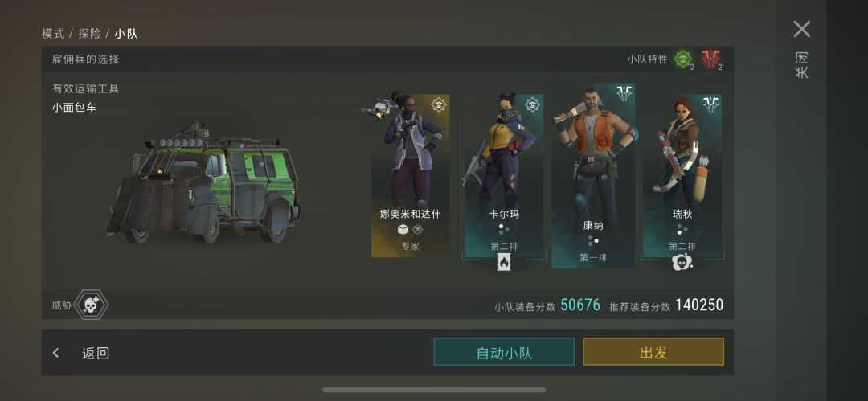
Task: Tap the trait badge on 康纳 card
Action: 624,93
